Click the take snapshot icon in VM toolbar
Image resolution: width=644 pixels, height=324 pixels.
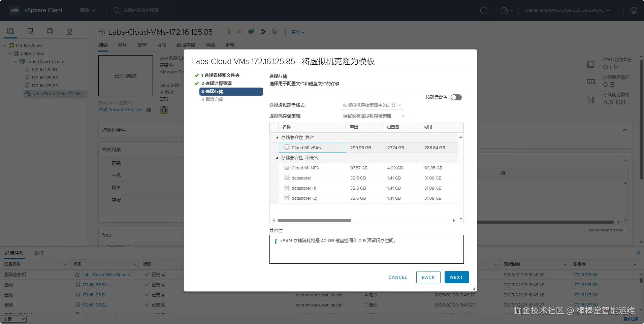pos(275,32)
